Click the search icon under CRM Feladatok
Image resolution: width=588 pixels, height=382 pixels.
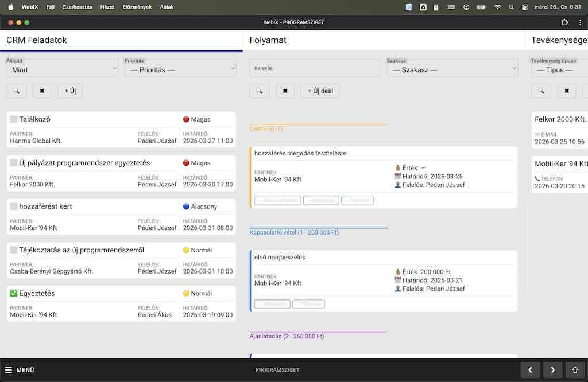click(x=17, y=91)
